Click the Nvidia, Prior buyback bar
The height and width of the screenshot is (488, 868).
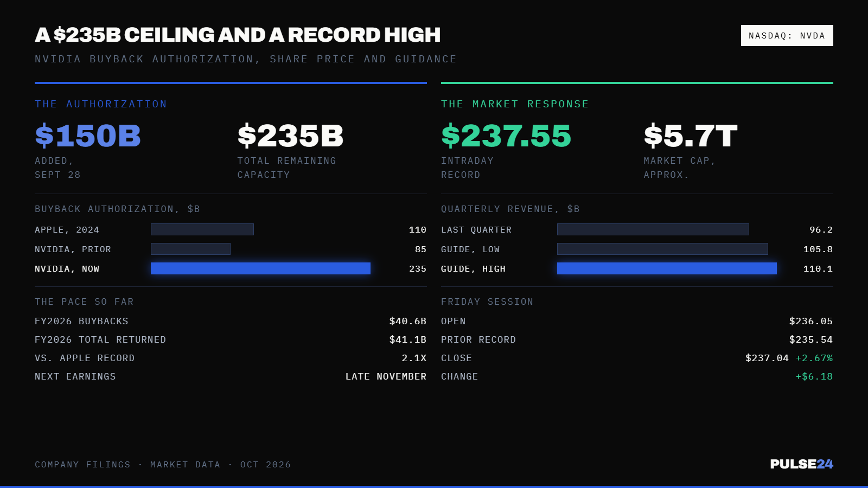point(190,249)
